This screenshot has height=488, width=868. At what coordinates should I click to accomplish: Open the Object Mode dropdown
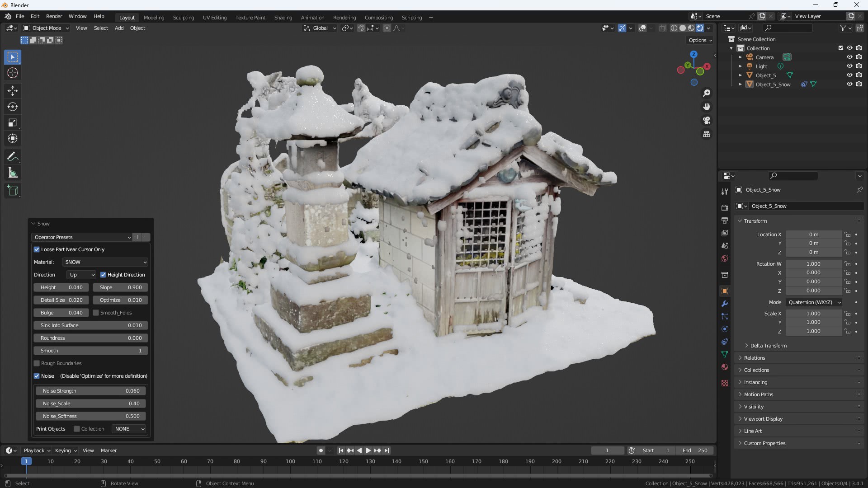click(x=46, y=28)
